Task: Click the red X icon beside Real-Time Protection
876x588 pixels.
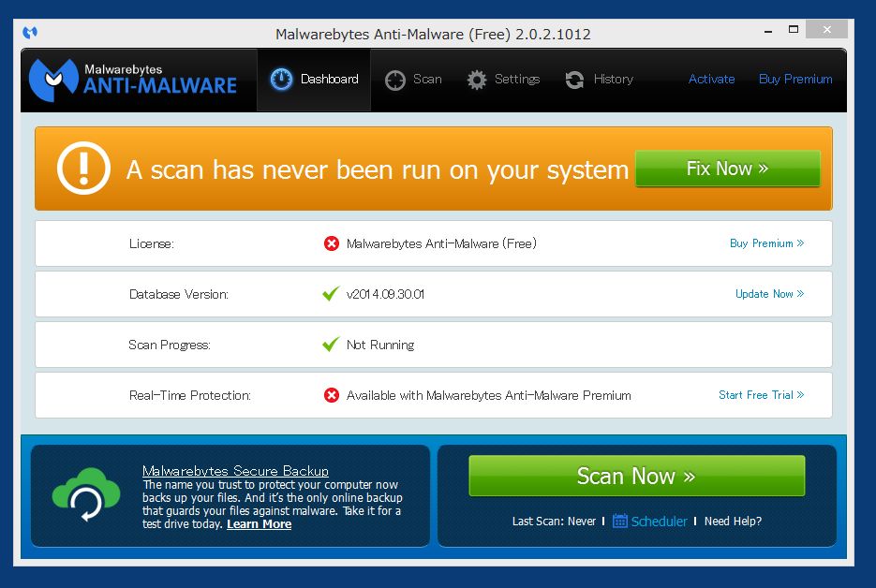Action: tap(332, 395)
